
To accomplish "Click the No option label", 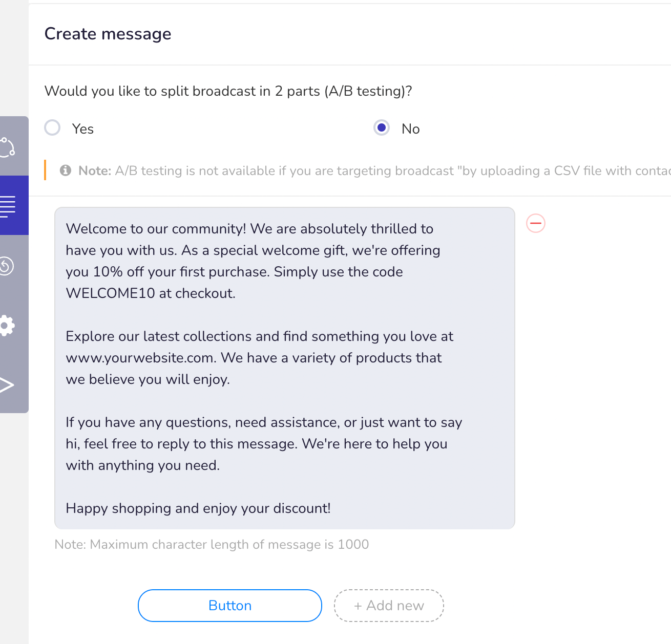I will (x=411, y=129).
